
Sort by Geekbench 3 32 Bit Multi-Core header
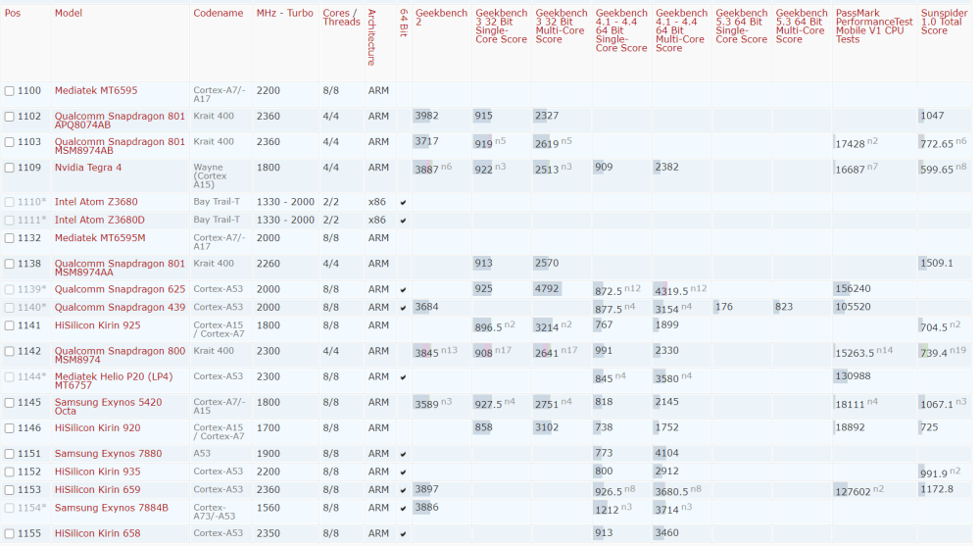[562, 26]
